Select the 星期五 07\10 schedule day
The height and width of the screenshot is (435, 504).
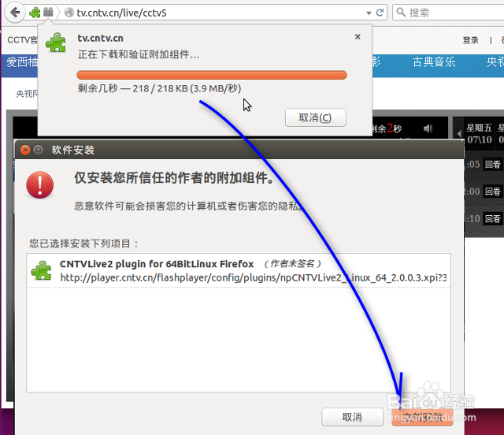coord(480,133)
